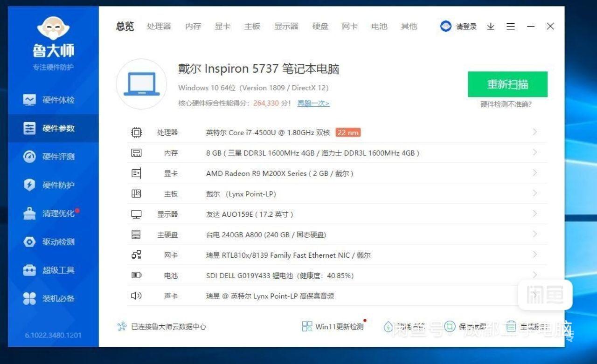The width and height of the screenshot is (597, 364).
Task: Click 请登录 to log in
Action: (459, 27)
